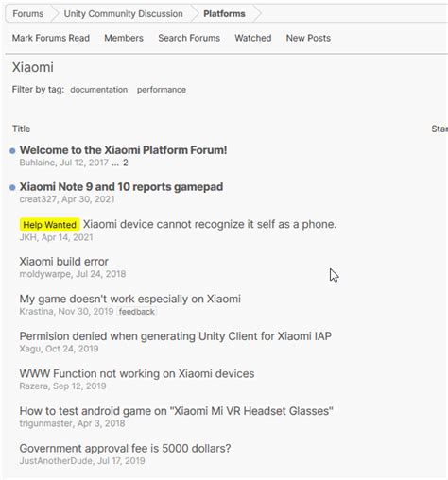This screenshot has height=480, width=448.
Task: Click Mark Forums Read
Action: pos(51,38)
